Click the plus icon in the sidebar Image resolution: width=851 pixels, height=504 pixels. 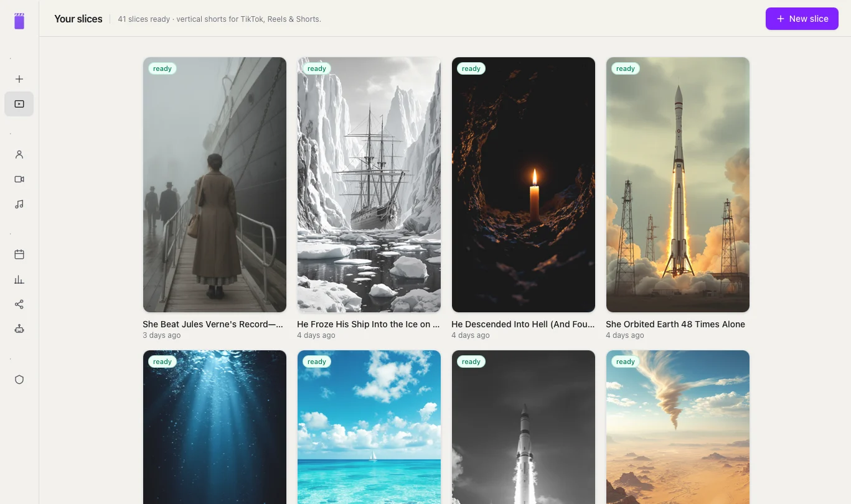click(19, 79)
